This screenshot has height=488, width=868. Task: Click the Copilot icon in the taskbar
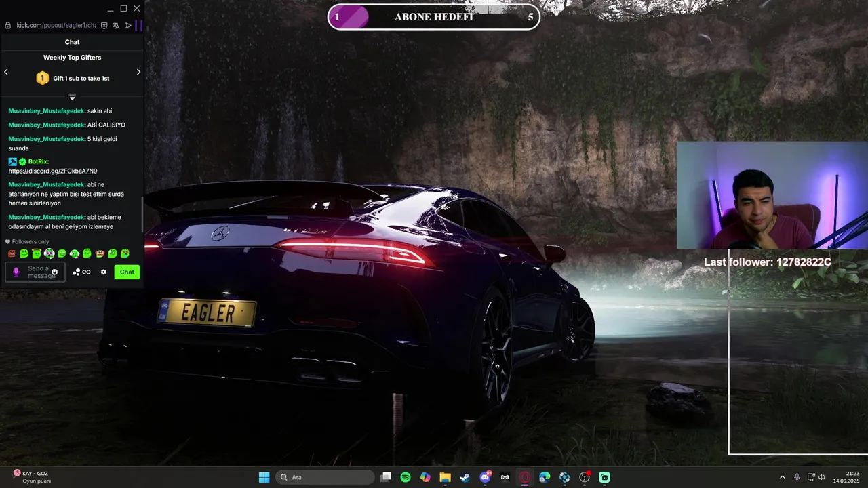[425, 477]
